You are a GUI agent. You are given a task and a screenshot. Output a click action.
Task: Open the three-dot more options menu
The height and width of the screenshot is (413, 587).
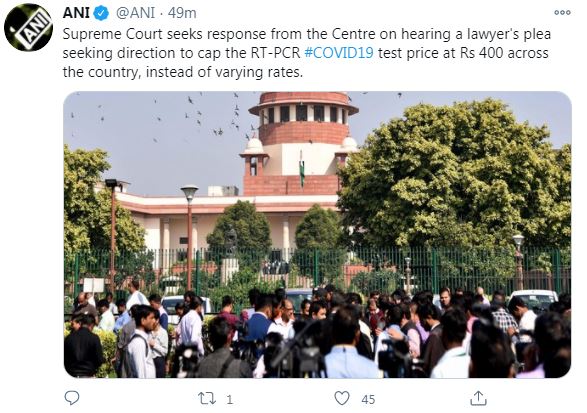[562, 12]
